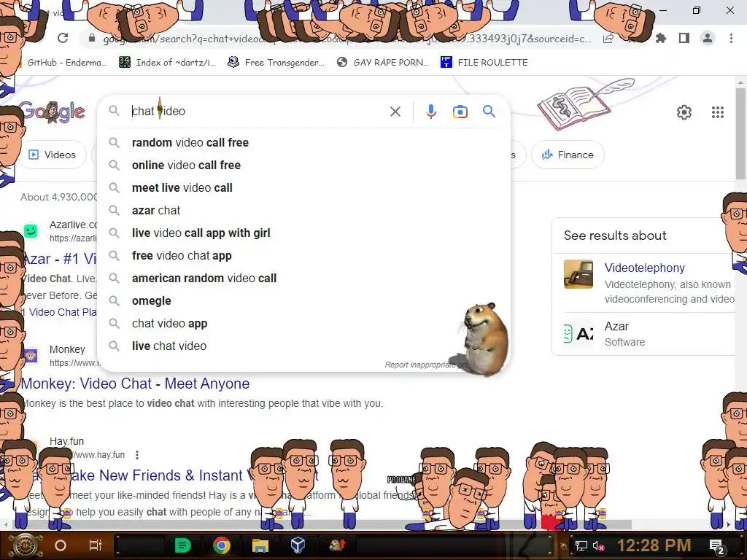Choose suggestion "online video call free"

coord(304,166)
